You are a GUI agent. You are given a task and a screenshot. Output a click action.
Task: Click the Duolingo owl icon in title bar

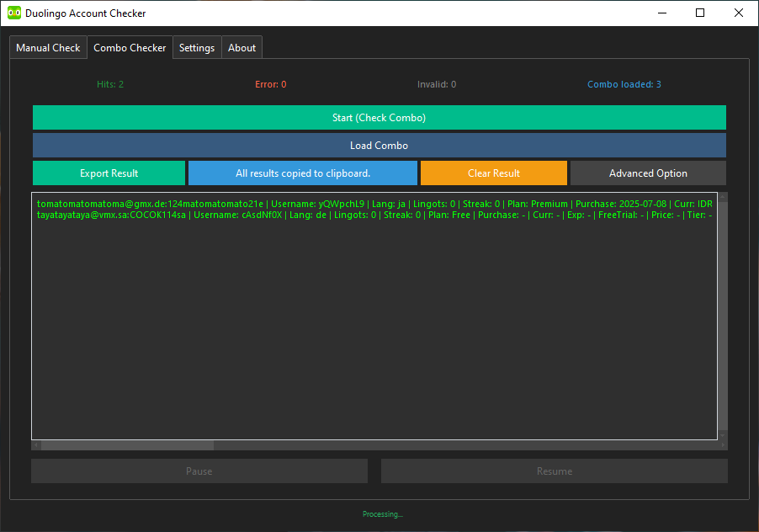point(14,13)
